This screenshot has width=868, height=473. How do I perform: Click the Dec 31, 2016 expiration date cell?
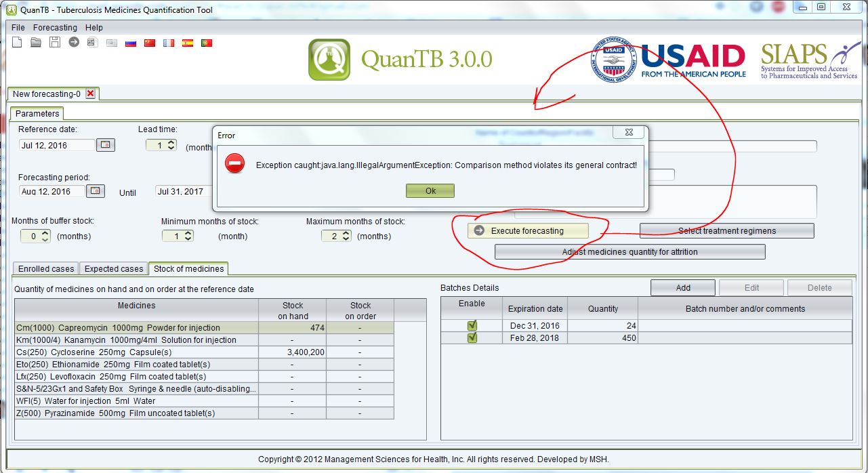pyautogui.click(x=535, y=326)
